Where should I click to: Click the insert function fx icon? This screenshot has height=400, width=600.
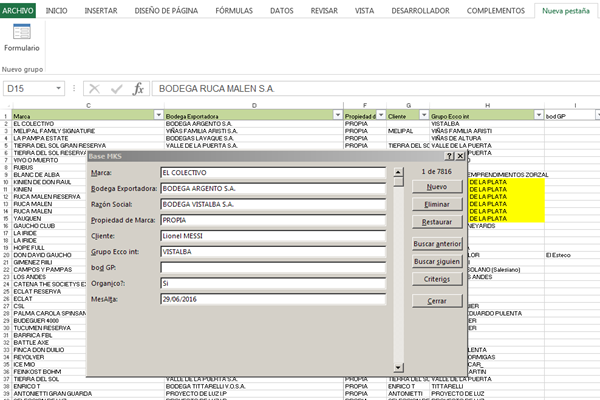coord(139,88)
